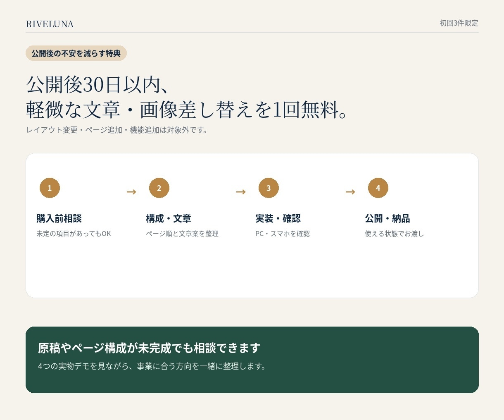Click the note レイアウト変更・ページ追加・機能追加は対象外です。
This screenshot has height=420, width=504.
coord(117,130)
